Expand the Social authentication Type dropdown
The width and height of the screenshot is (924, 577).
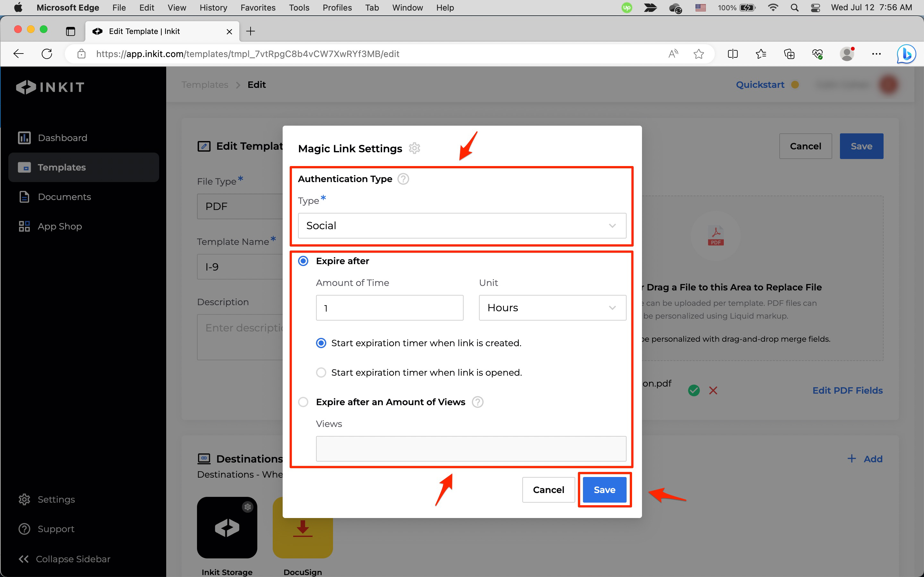click(462, 226)
